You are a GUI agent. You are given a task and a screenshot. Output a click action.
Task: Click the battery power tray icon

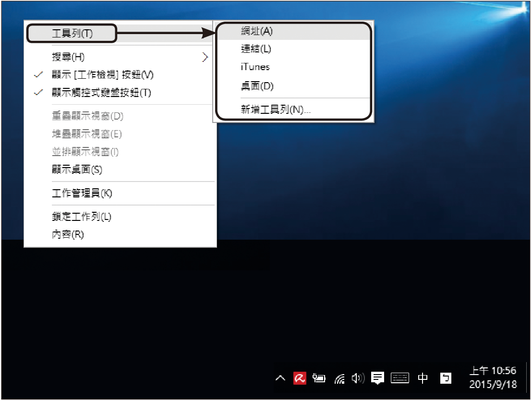pyautogui.click(x=319, y=378)
